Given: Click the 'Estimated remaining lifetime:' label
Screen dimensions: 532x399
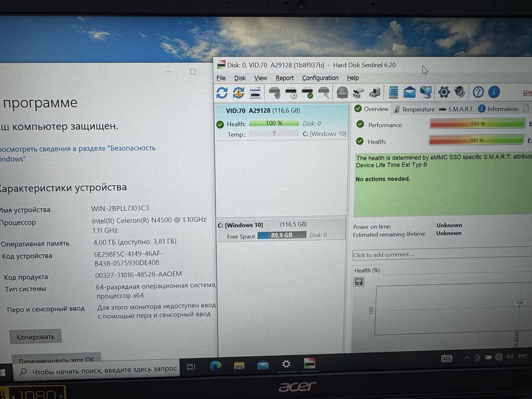Looking at the screenshot, I should (x=389, y=234).
